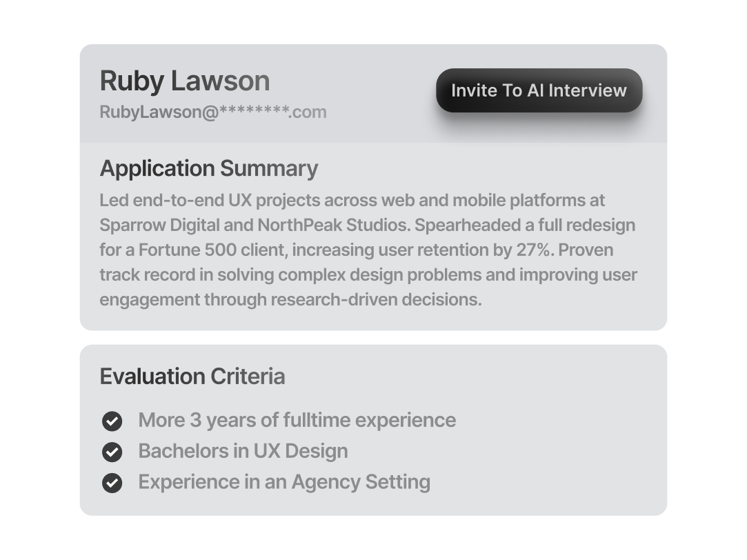Click the 'More 3 years of fulltime experience' label
Screen dimensions: 747x560
click(297, 420)
